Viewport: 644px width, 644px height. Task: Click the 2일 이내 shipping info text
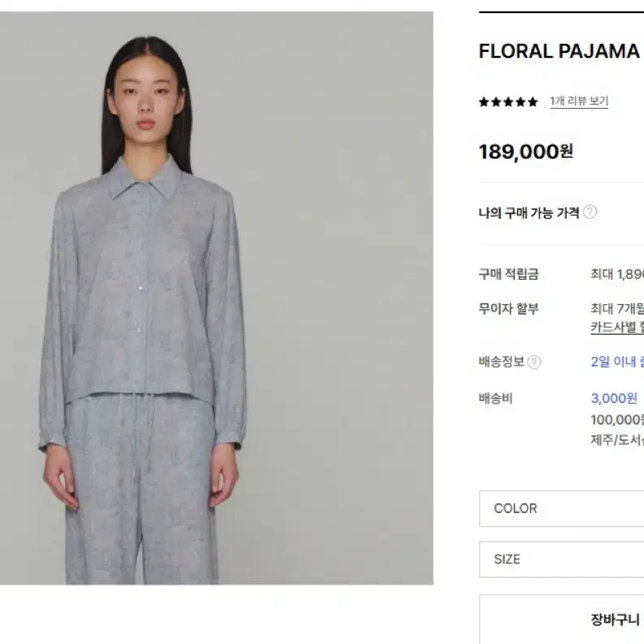coord(617,362)
